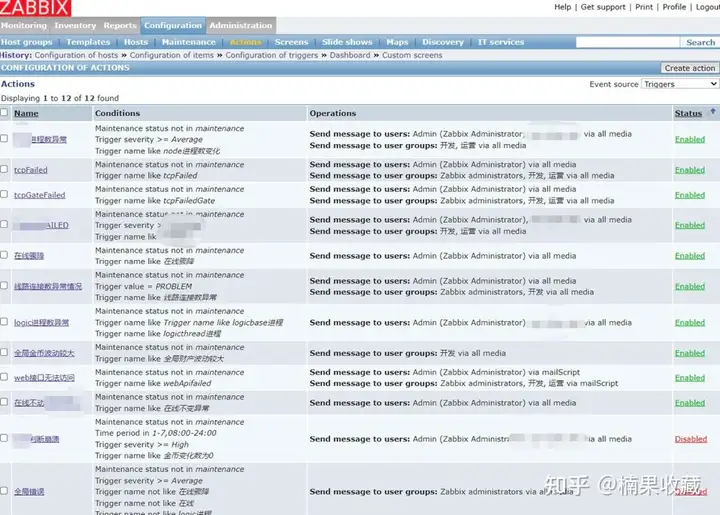Screen dimensions: 720x515
Task: Click the Search button
Action: [700, 42]
